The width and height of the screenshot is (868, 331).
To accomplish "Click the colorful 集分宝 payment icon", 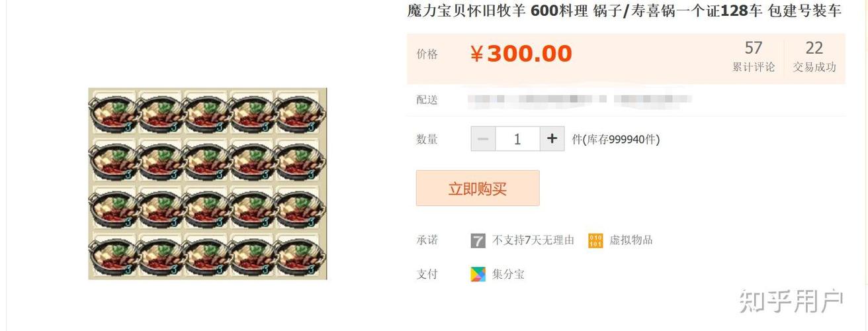I will tap(478, 274).
